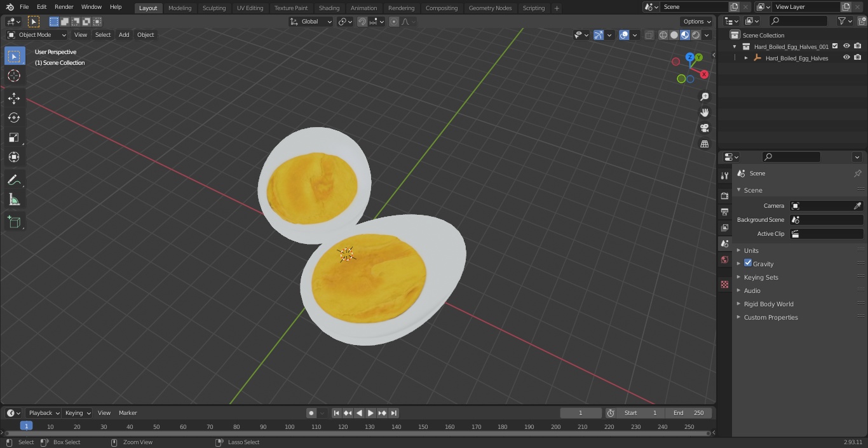Pin the Scene properties with pin icon

click(857, 173)
